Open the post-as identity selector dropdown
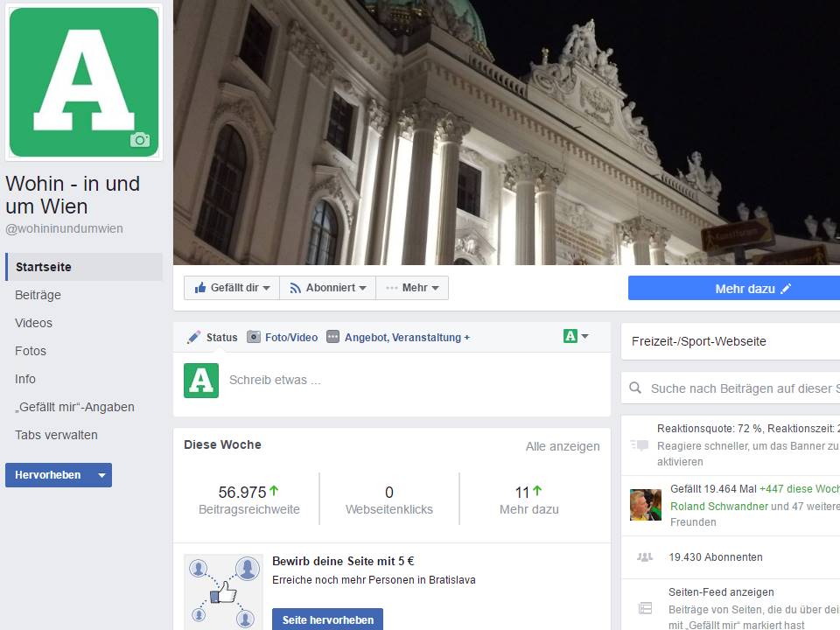The image size is (840, 630). pyautogui.click(x=576, y=336)
